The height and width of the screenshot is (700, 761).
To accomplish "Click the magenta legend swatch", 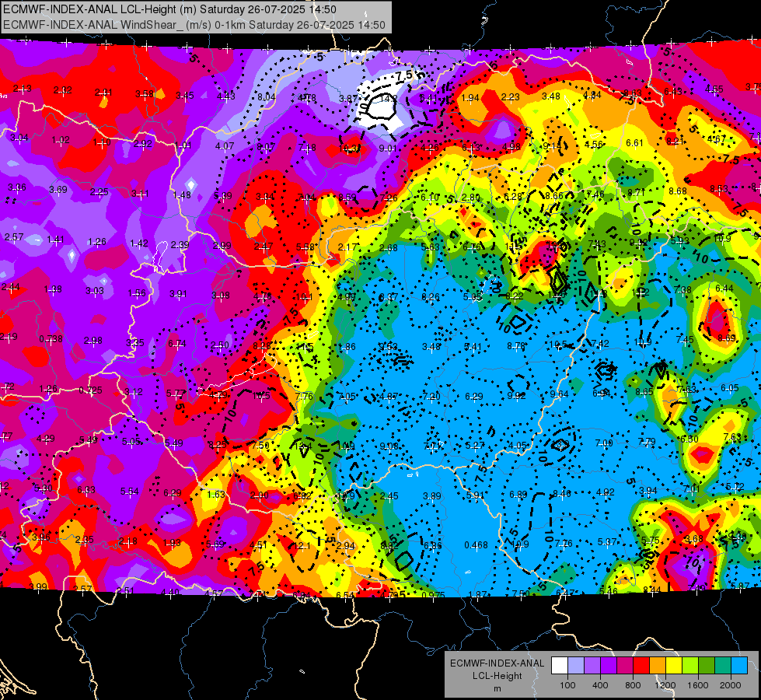I will pos(625,666).
